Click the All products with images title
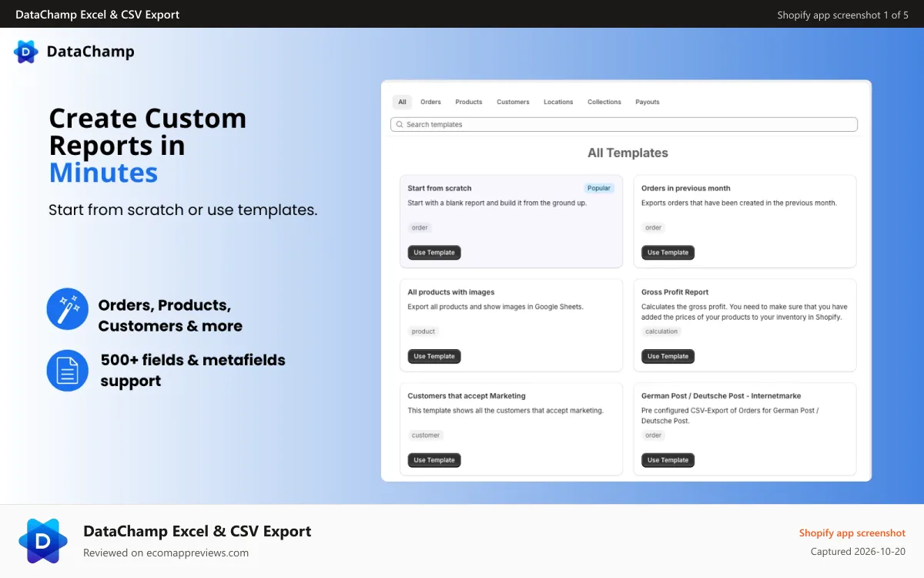 click(451, 292)
